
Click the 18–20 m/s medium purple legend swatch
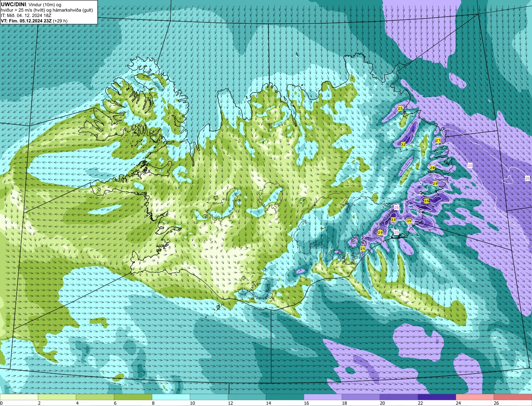click(x=361, y=397)
